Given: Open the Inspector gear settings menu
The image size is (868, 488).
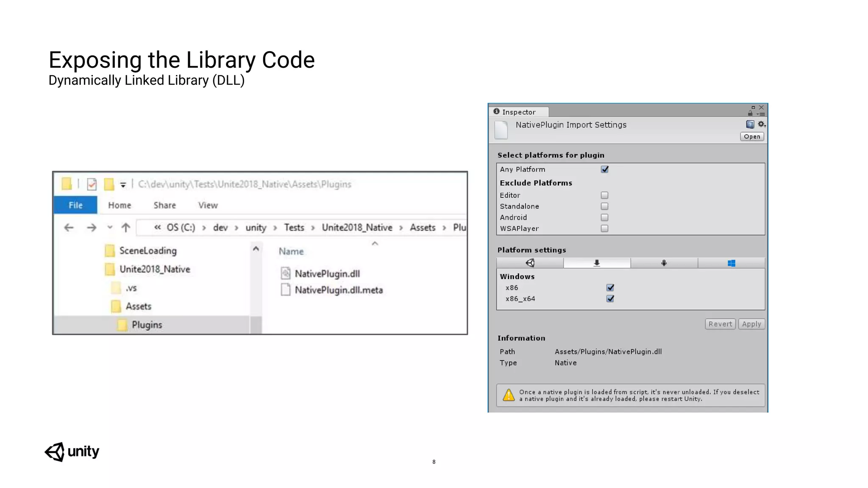Looking at the screenshot, I should (762, 124).
